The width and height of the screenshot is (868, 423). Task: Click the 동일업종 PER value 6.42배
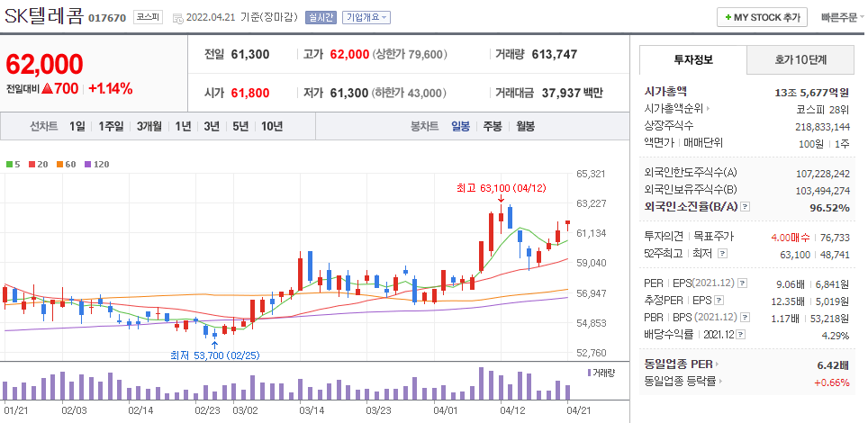point(833,365)
